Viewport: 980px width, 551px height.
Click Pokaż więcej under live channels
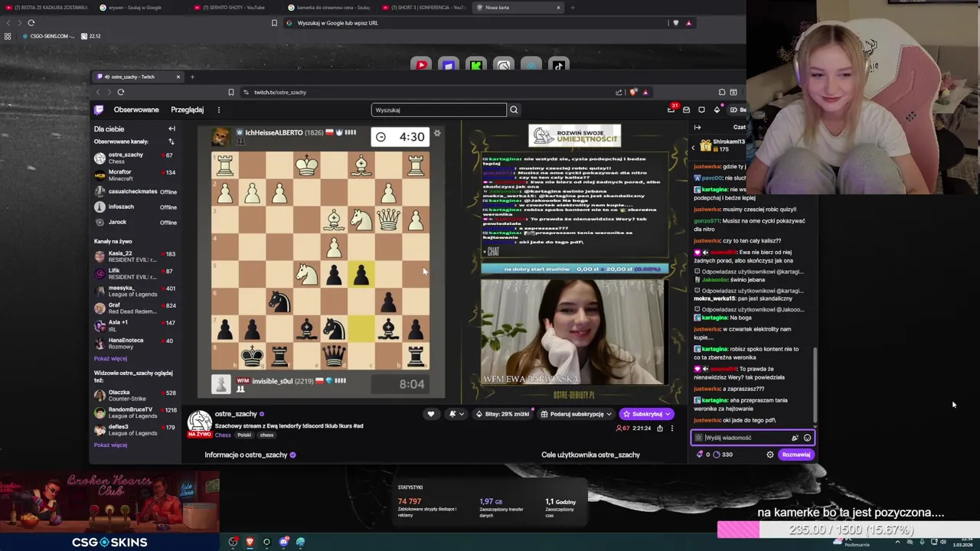click(110, 358)
